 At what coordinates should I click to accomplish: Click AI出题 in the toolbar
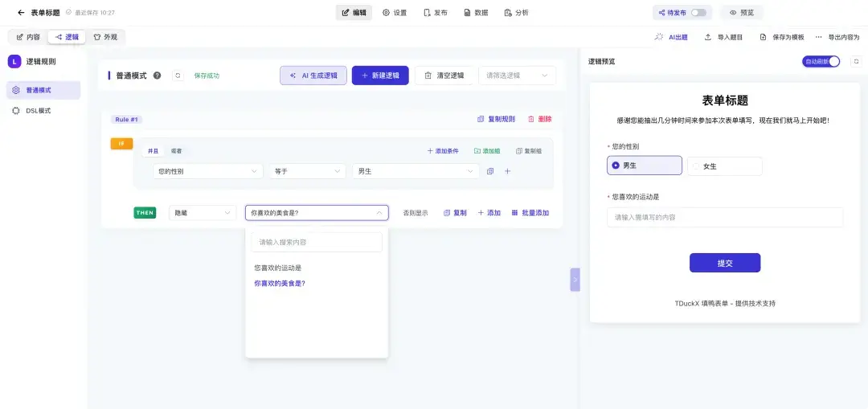tap(671, 37)
